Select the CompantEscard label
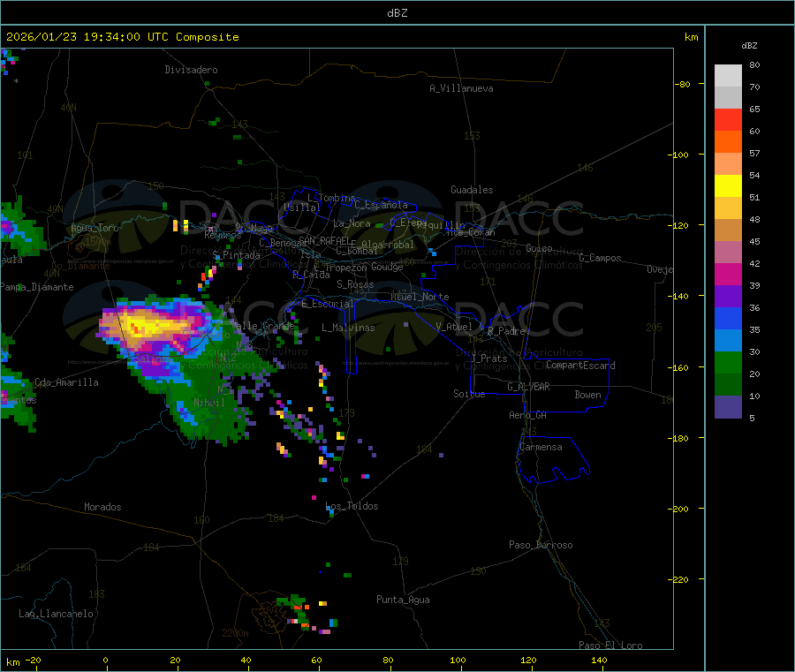This screenshot has height=672, width=795. 580,366
